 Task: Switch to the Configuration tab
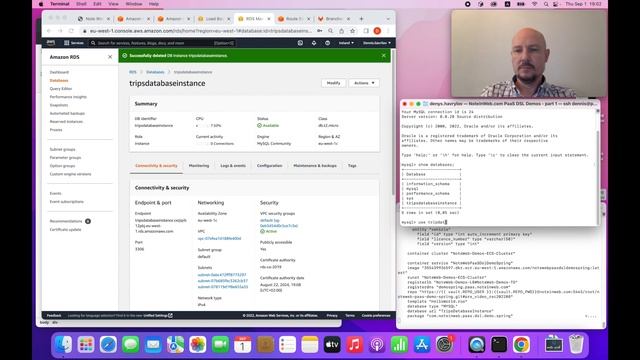tap(269, 166)
